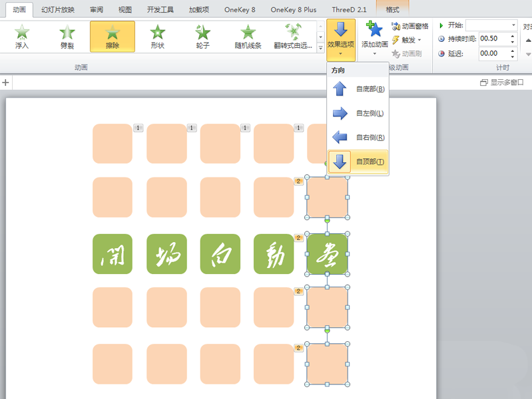Apply the 随机线条 (Random Bars) animation
Viewport: 532px width, 399px height.
coord(248,37)
